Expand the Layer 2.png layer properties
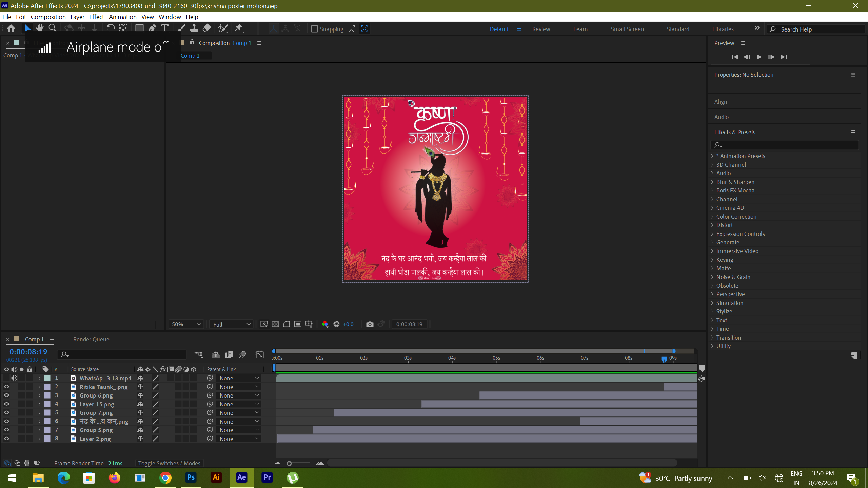The image size is (868, 488). click(39, 439)
